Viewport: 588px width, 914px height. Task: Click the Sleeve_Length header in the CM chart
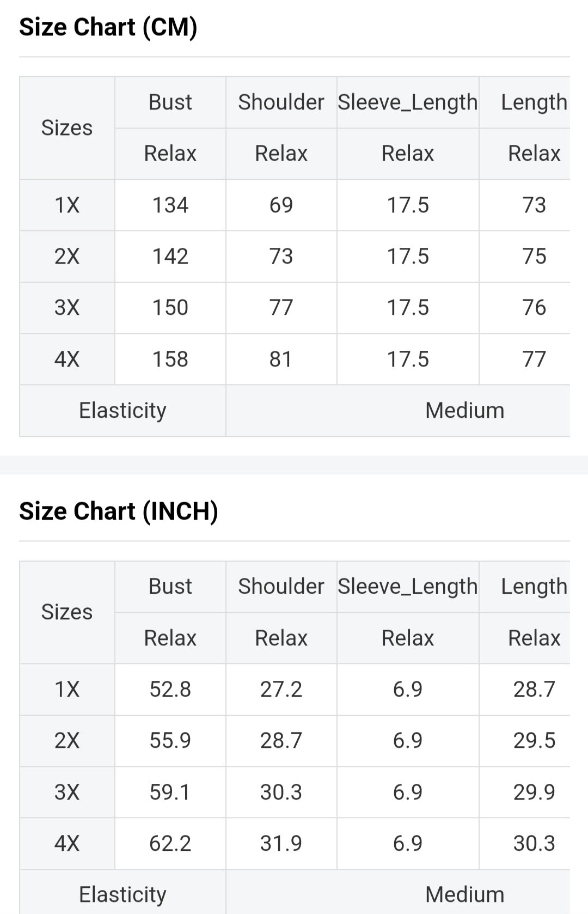(407, 102)
